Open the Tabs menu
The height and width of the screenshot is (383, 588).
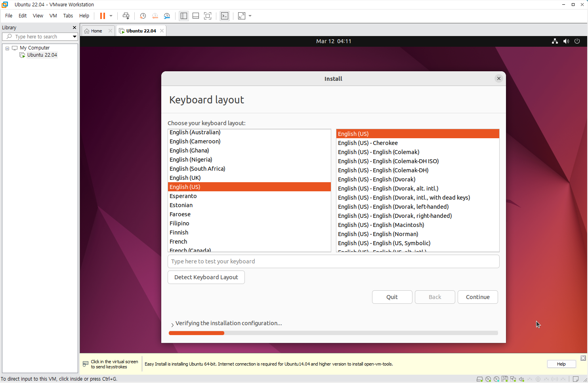tap(68, 16)
